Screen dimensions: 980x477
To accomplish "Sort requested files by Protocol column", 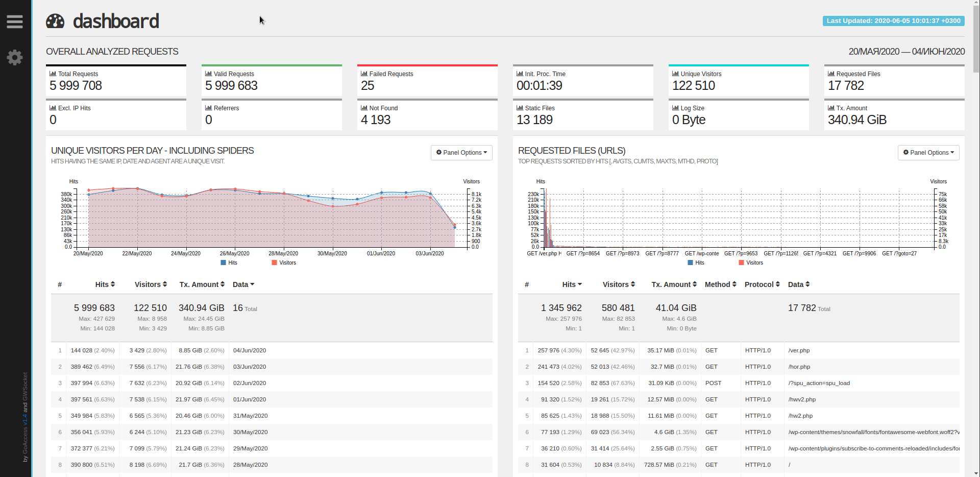I will pyautogui.click(x=762, y=284).
